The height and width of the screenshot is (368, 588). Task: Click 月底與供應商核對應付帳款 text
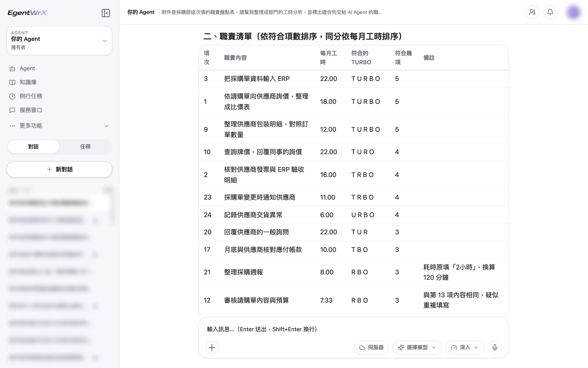tap(263, 250)
